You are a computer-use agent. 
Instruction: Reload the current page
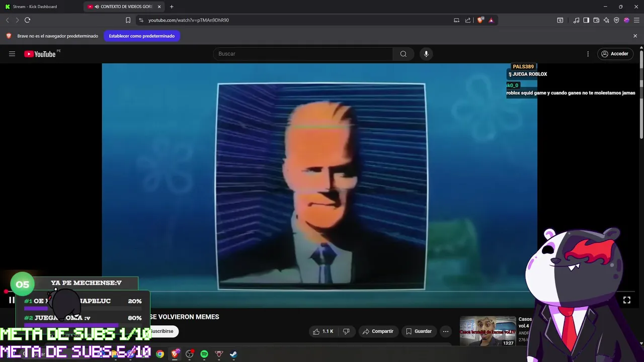27,20
